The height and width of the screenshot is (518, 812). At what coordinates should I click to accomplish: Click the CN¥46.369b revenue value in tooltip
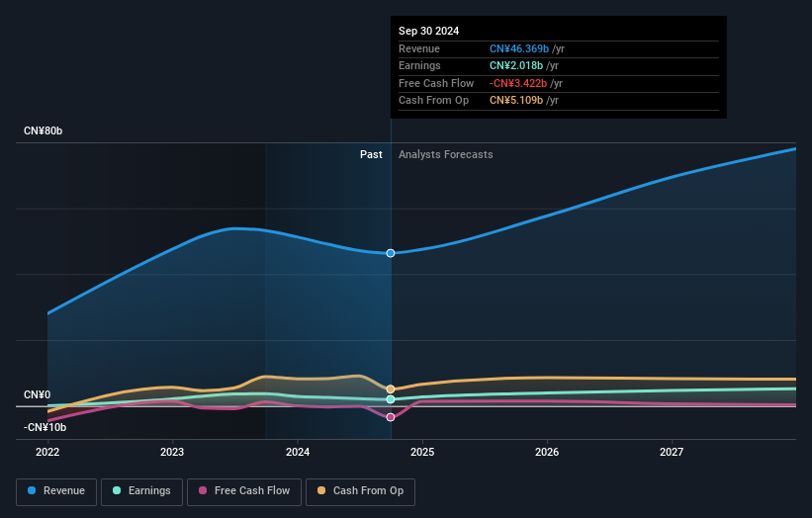(519, 48)
